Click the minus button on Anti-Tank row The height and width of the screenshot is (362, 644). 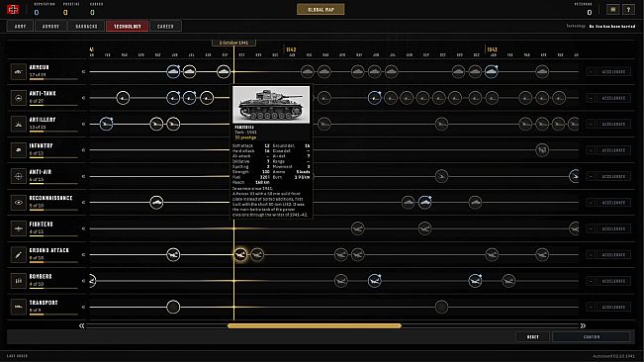coord(591,98)
